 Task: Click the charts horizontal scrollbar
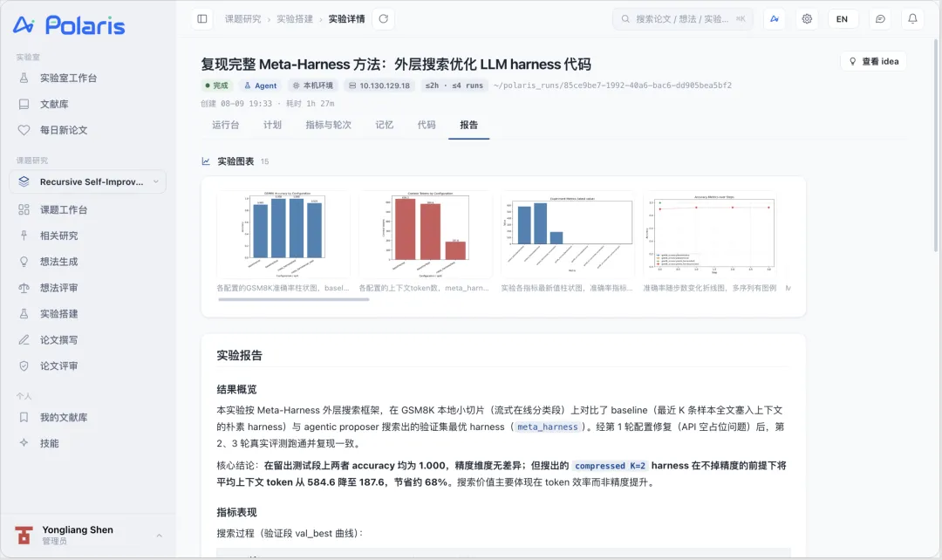coord(294,299)
